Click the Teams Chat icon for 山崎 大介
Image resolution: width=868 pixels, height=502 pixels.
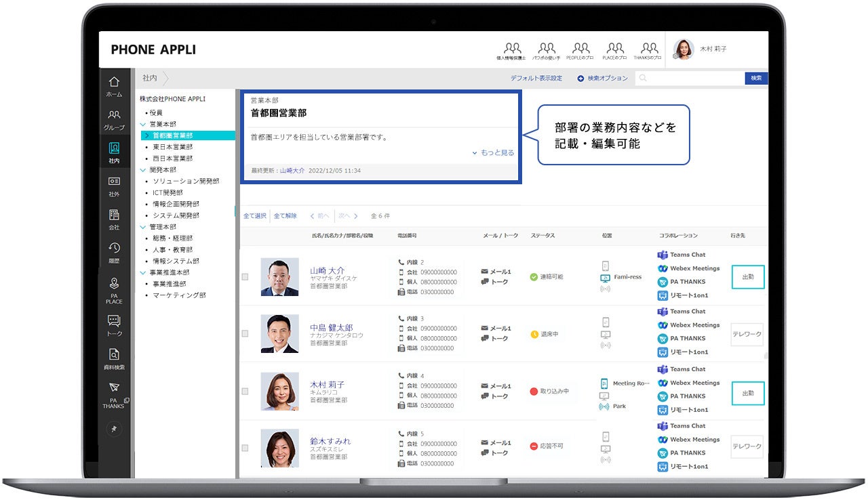[x=663, y=255]
